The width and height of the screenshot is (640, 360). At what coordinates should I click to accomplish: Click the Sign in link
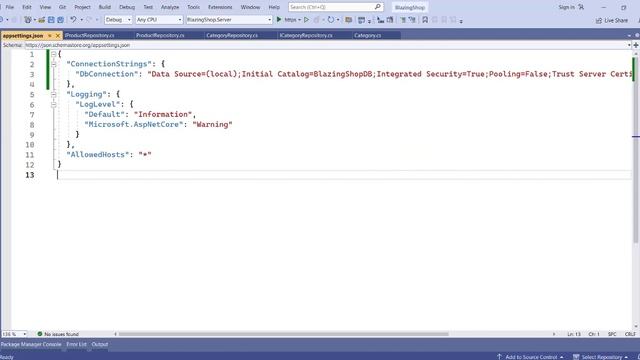coord(566,7)
